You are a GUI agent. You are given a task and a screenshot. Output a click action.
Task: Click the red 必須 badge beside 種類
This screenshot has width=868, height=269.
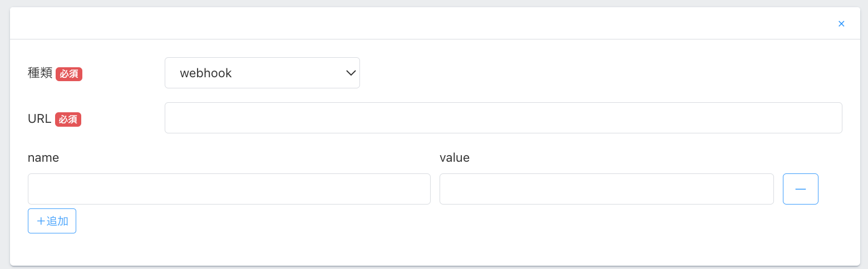click(69, 74)
